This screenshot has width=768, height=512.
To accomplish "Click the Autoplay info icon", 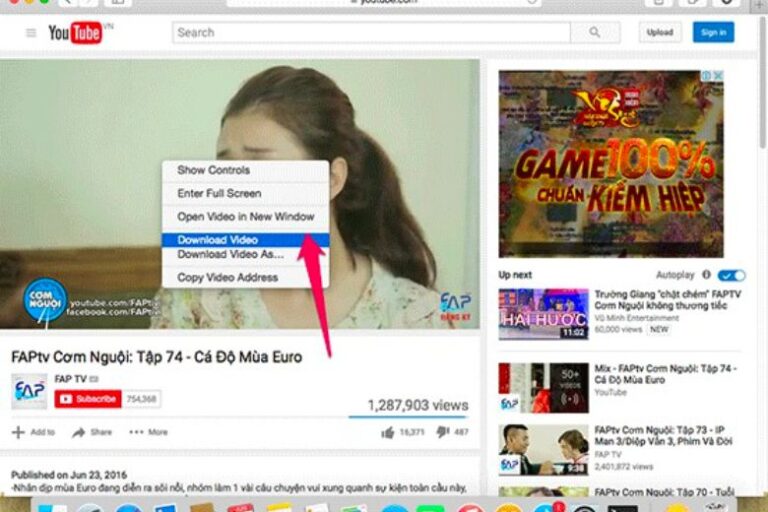I will click(x=706, y=275).
